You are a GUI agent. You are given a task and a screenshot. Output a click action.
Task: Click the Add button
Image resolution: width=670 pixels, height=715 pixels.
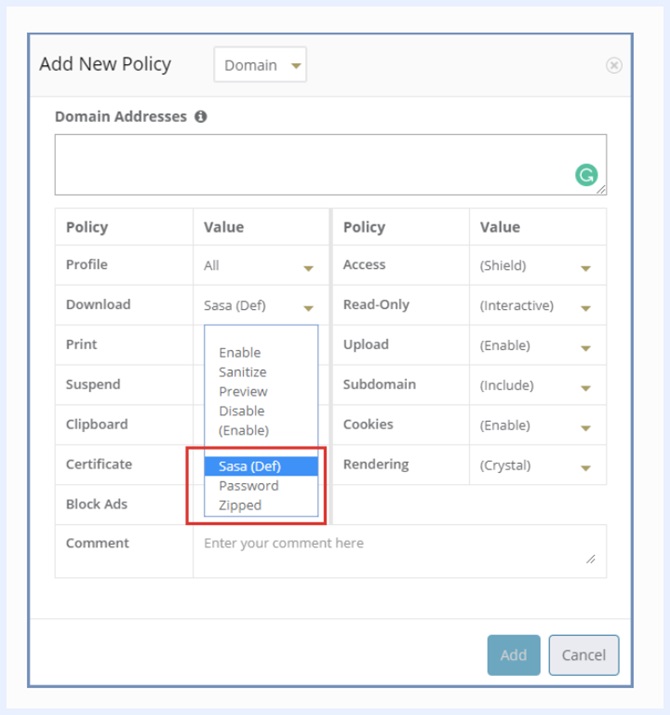[513, 655]
